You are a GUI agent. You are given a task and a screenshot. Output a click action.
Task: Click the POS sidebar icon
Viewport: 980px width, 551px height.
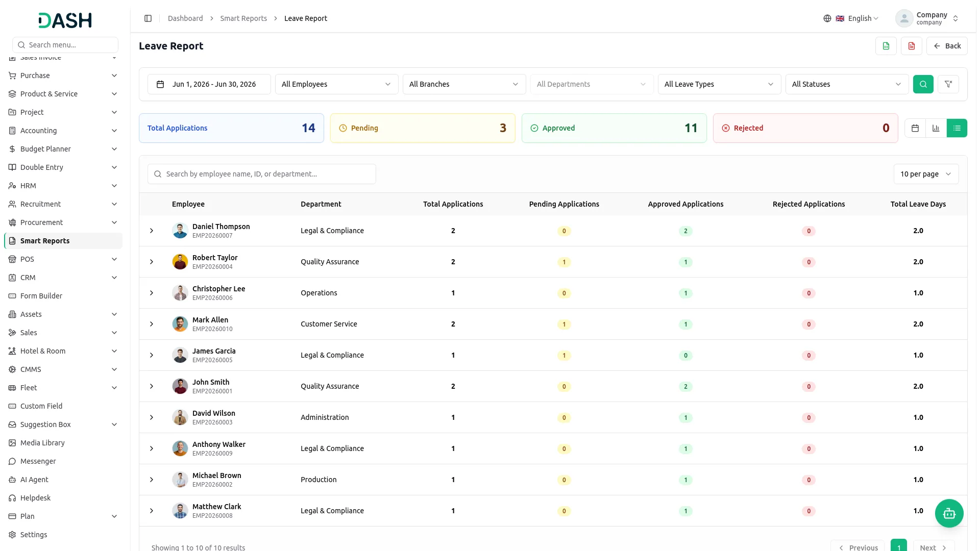click(x=12, y=259)
